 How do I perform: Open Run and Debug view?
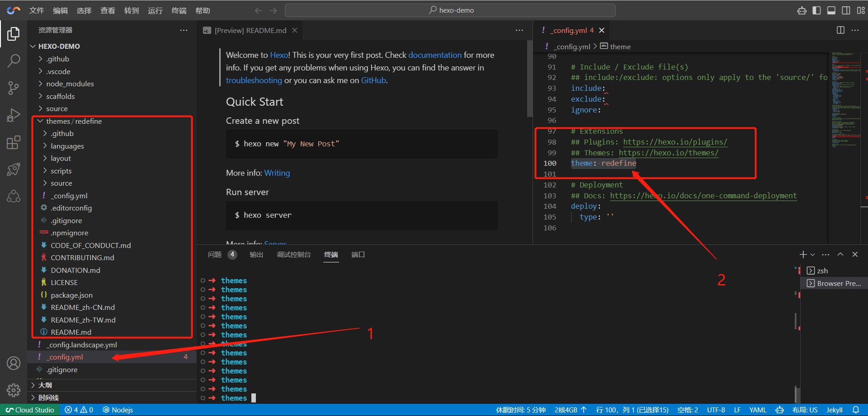coord(14,116)
